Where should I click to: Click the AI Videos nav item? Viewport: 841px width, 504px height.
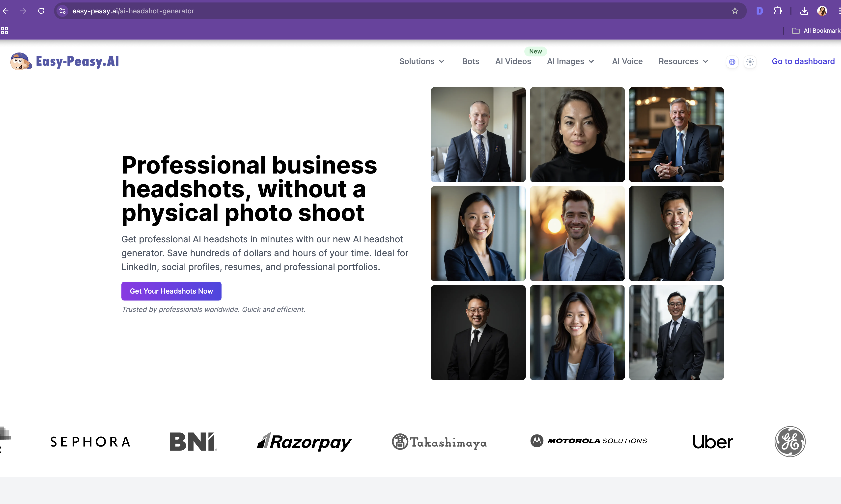513,61
